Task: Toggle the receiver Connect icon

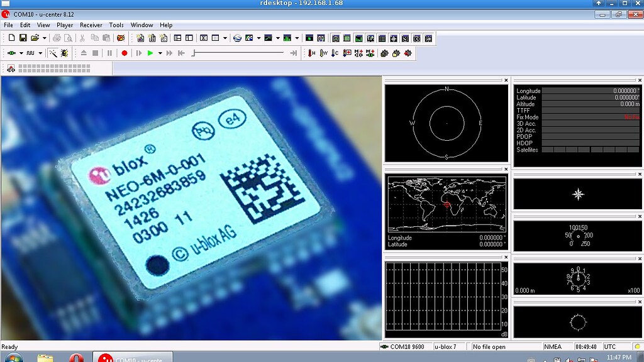Action: pos(12,53)
